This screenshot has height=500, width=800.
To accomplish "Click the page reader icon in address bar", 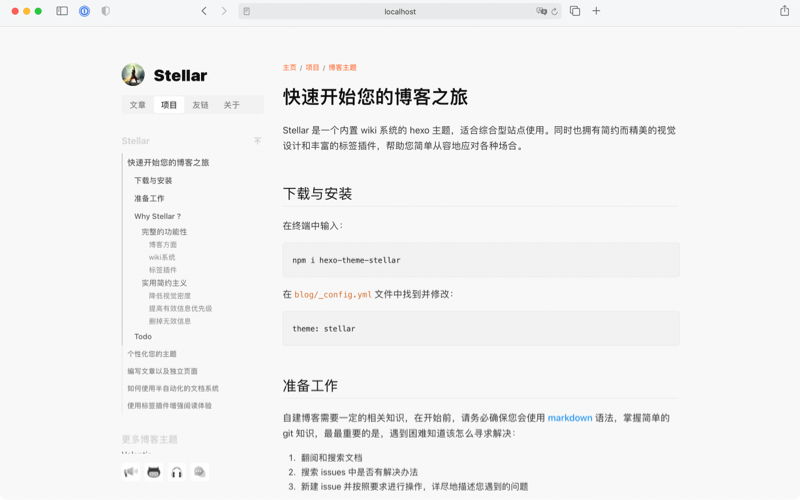I will point(247,11).
